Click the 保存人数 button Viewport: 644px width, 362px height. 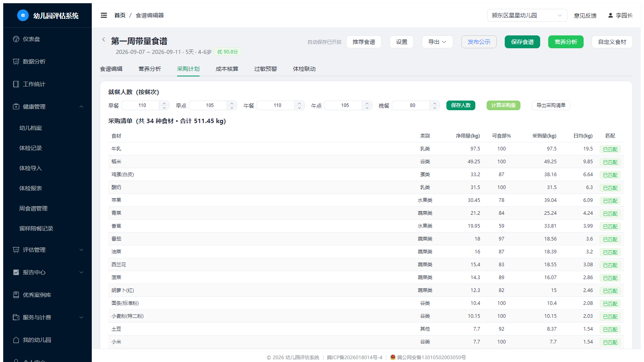click(461, 105)
